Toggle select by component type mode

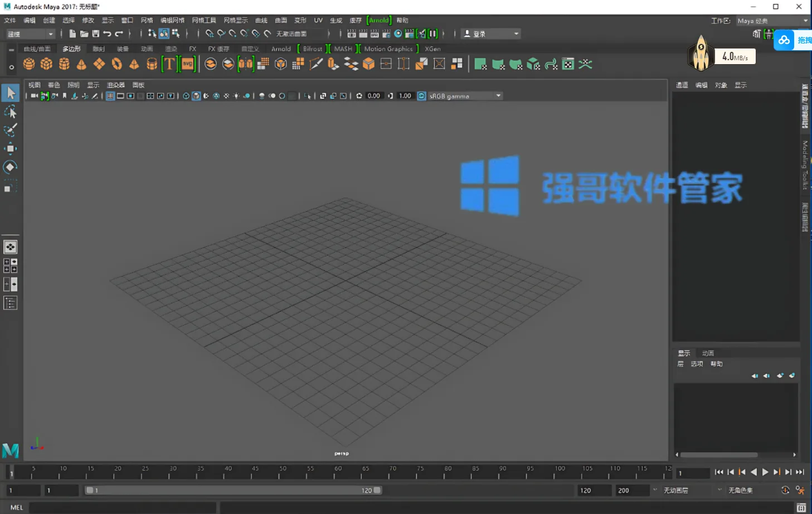tap(176, 34)
